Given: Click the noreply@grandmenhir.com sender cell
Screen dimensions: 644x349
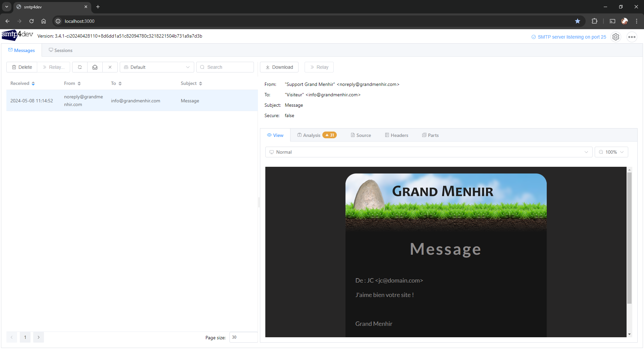Looking at the screenshot, I should coord(84,101).
